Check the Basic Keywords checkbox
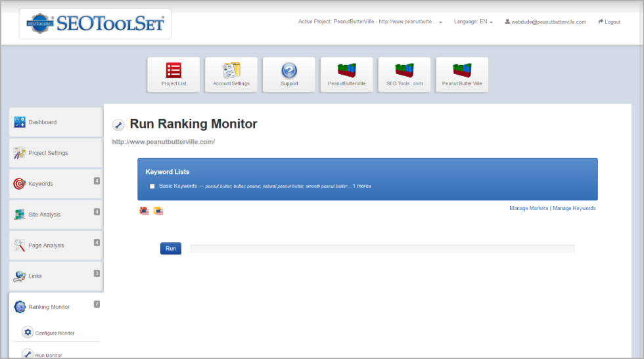The width and height of the screenshot is (644, 359). (x=152, y=186)
